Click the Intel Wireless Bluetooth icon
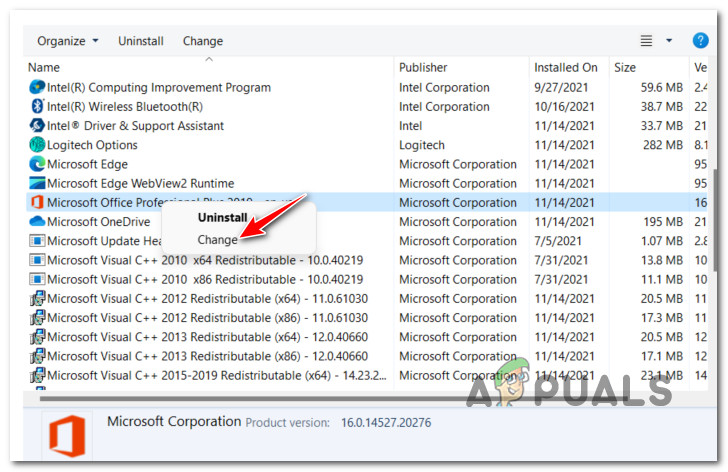 37,106
